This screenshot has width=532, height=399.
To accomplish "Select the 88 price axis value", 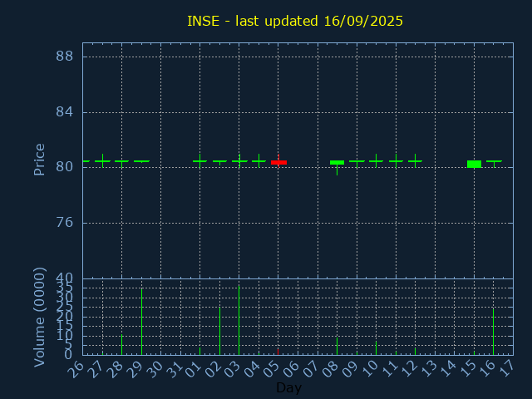I will [x=65, y=56].
